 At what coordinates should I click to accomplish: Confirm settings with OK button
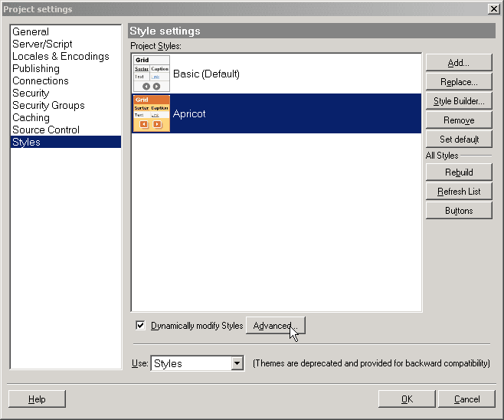point(407,399)
